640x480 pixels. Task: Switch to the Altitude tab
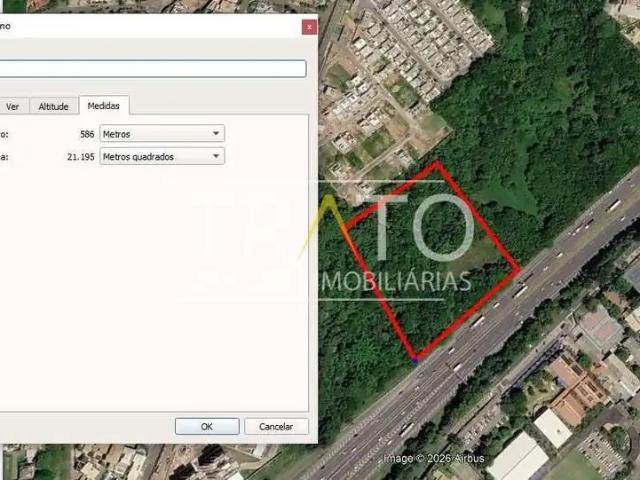click(x=53, y=106)
